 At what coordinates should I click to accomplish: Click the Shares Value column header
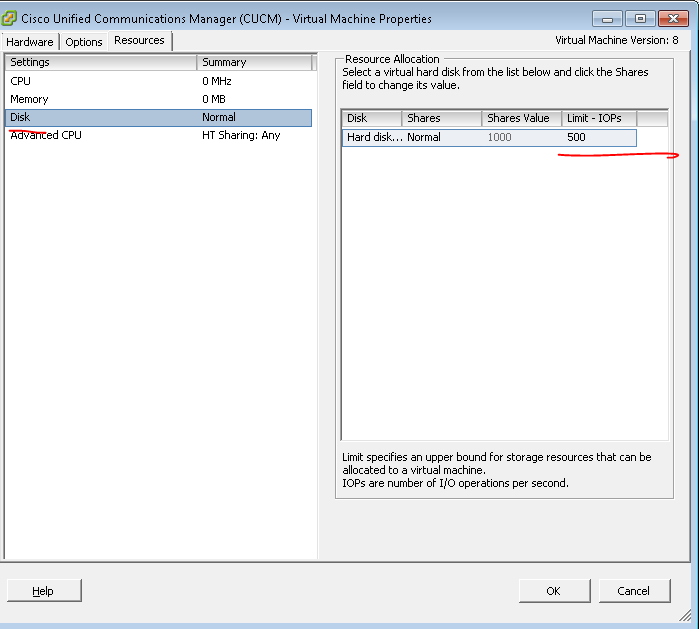522,118
